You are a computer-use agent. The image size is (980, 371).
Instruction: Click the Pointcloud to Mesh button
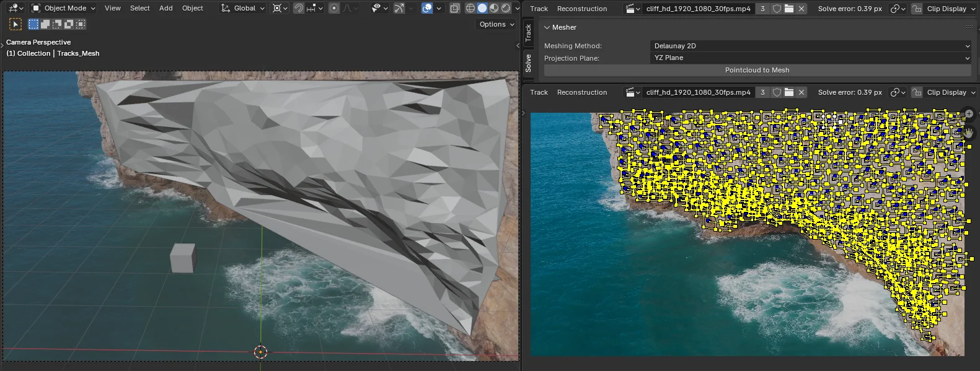point(757,70)
